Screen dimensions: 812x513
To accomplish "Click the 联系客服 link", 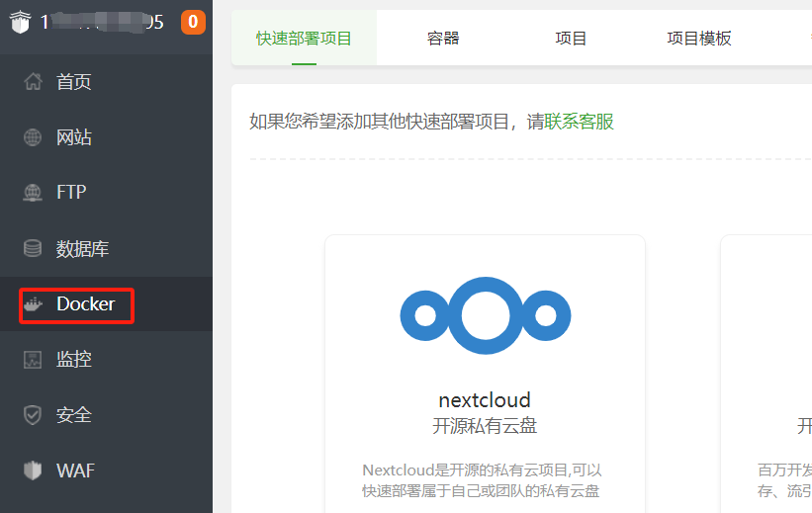I will 579,122.
